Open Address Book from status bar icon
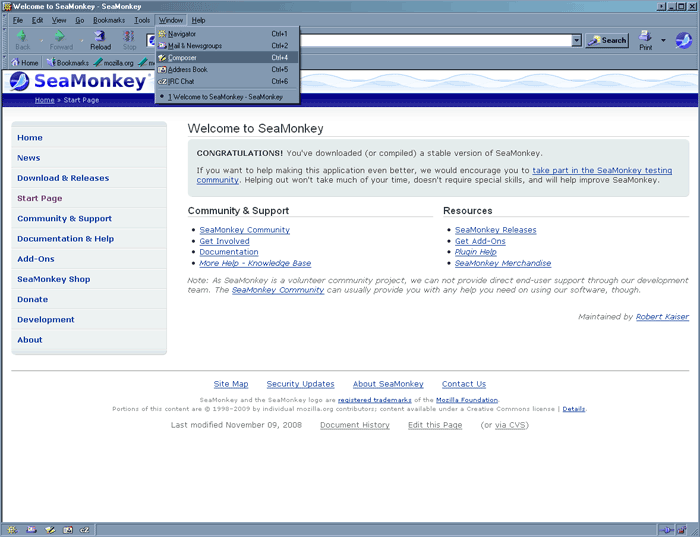The image size is (700, 537). click(x=67, y=529)
